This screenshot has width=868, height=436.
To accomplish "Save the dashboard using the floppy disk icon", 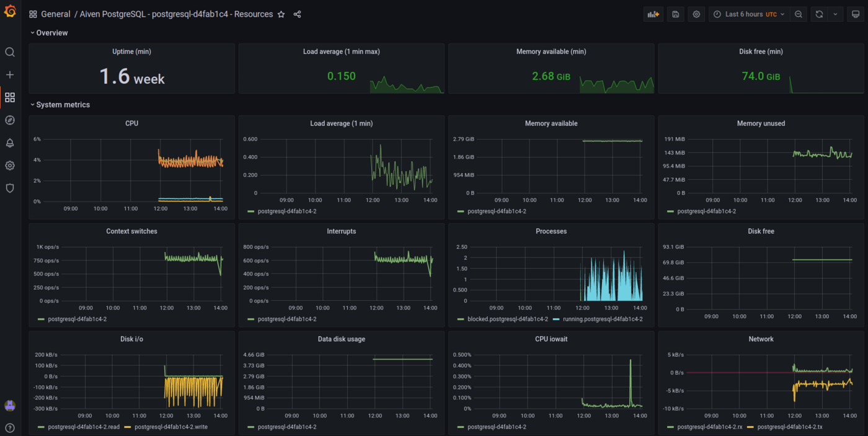I will click(x=675, y=14).
